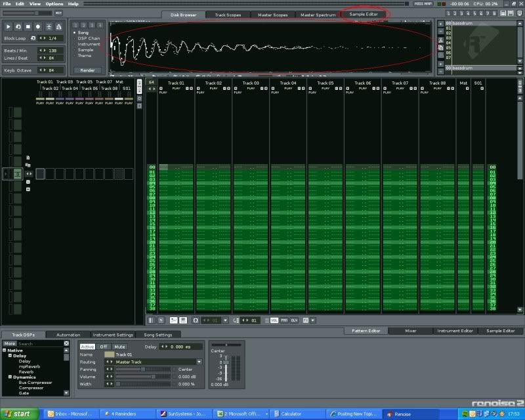
Task: Open the MIDI MAP mapping button
Action: [x=423, y=4]
